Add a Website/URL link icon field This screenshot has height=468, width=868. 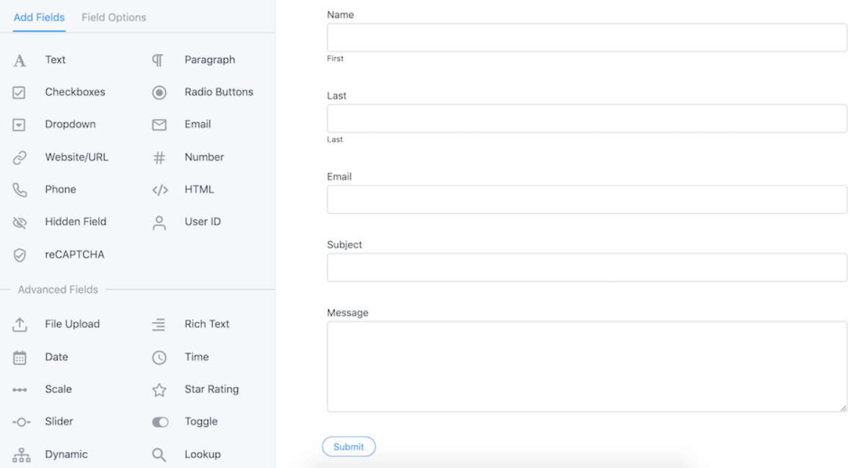pyautogui.click(x=19, y=157)
